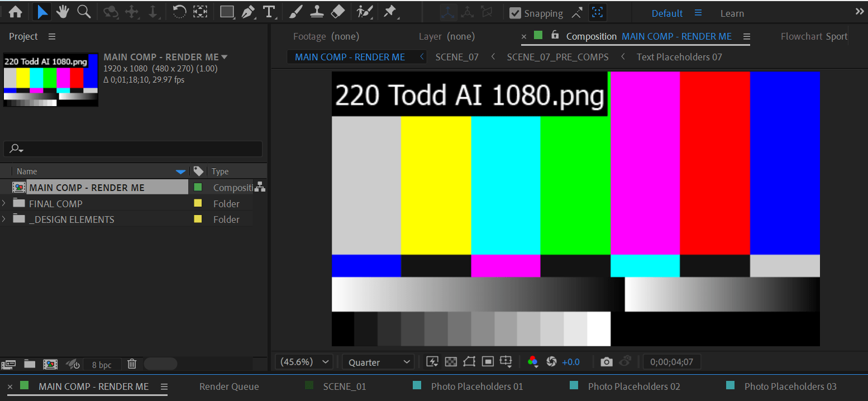Open the Create Composition icon in Project panel
868x401 pixels.
point(50,364)
